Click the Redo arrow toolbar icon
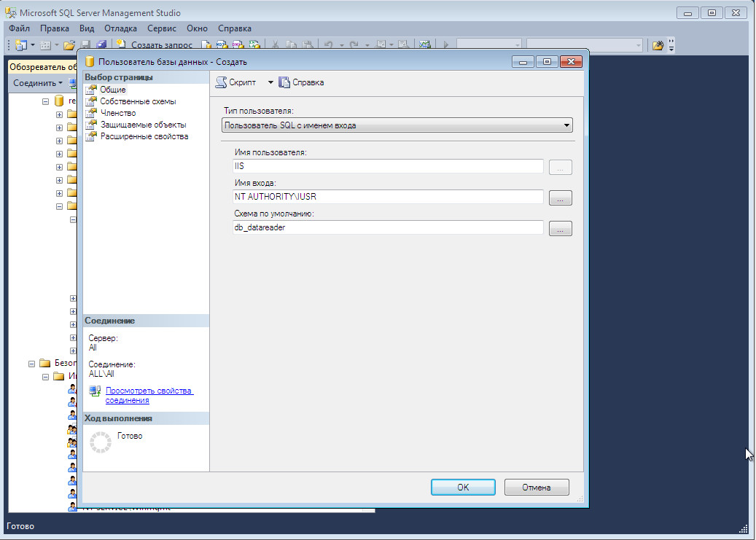Screen dimensions: 756x540 (354, 45)
